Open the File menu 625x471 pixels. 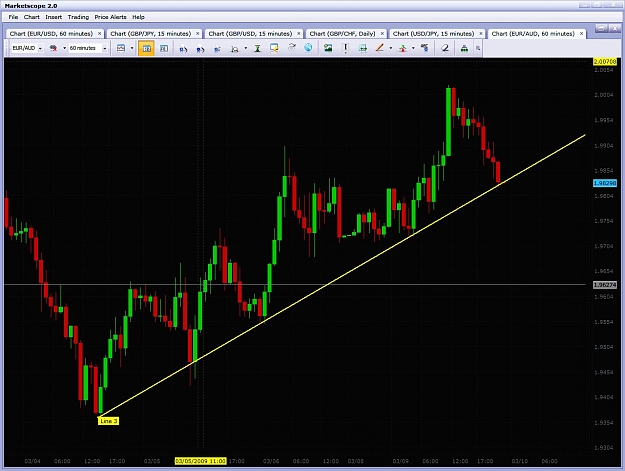tap(13, 17)
